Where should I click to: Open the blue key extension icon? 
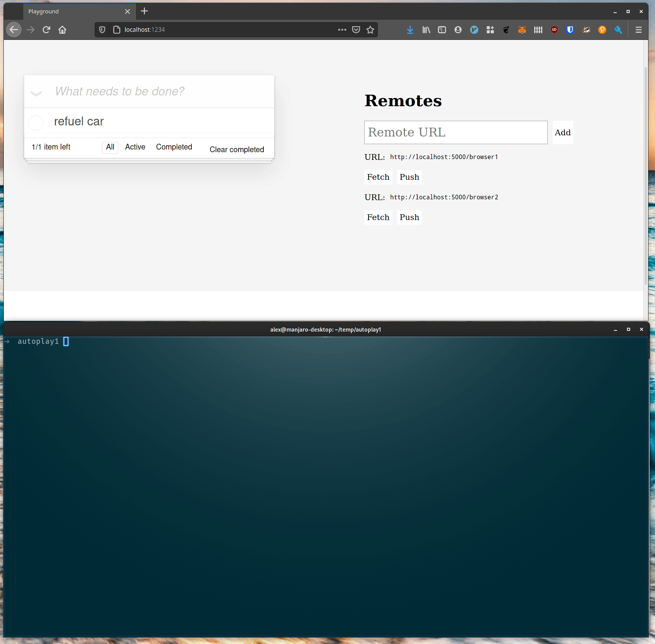tap(618, 30)
